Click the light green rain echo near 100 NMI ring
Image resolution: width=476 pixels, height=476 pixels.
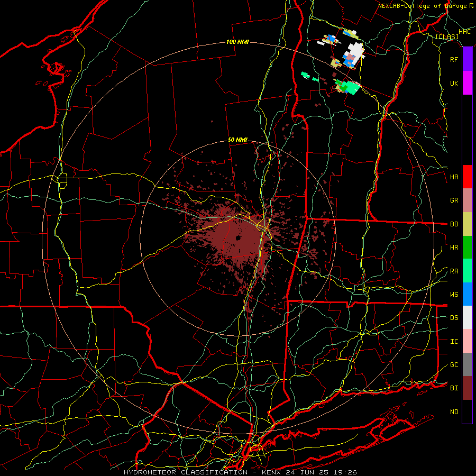point(352,87)
